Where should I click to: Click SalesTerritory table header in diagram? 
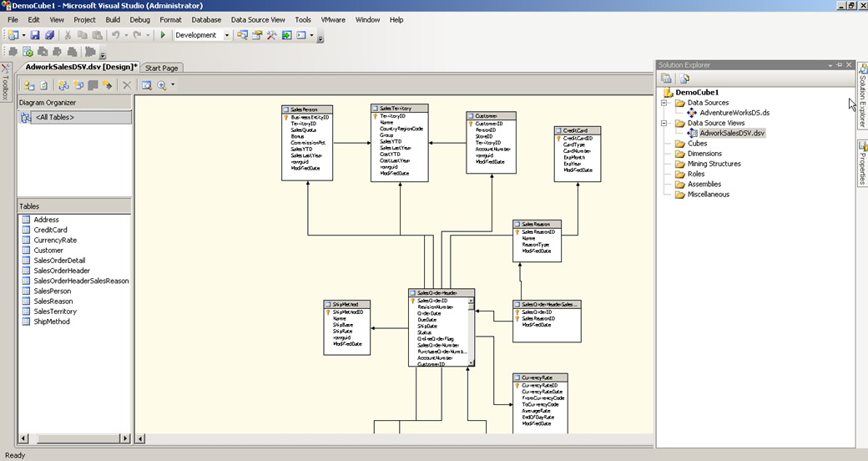[x=399, y=109]
